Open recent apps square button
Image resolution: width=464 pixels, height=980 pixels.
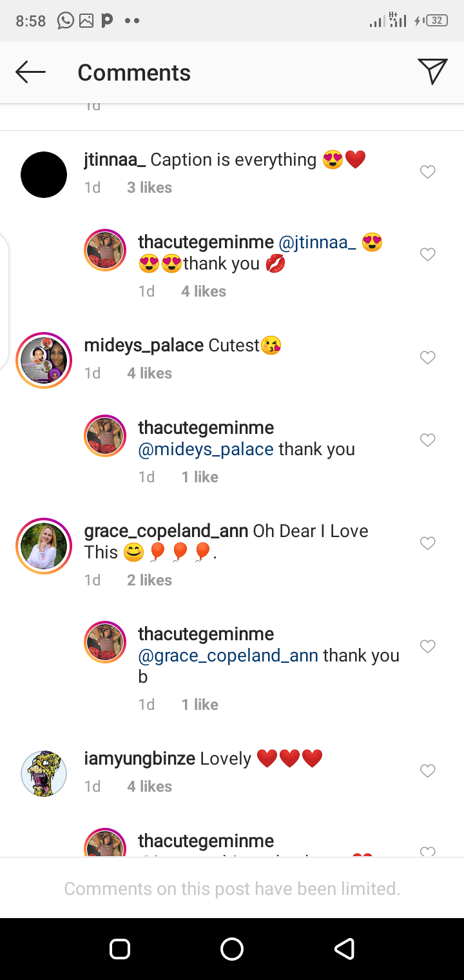120,949
